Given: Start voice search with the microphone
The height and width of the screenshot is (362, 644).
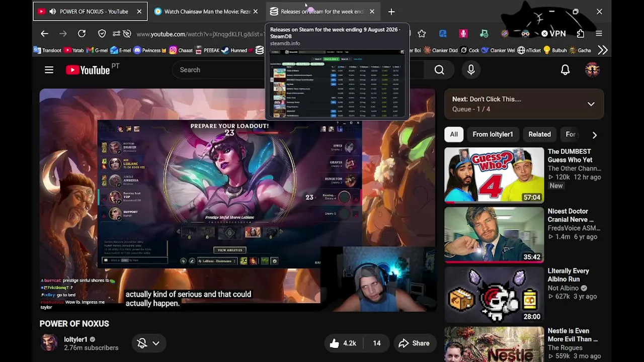Looking at the screenshot, I should coord(471,70).
